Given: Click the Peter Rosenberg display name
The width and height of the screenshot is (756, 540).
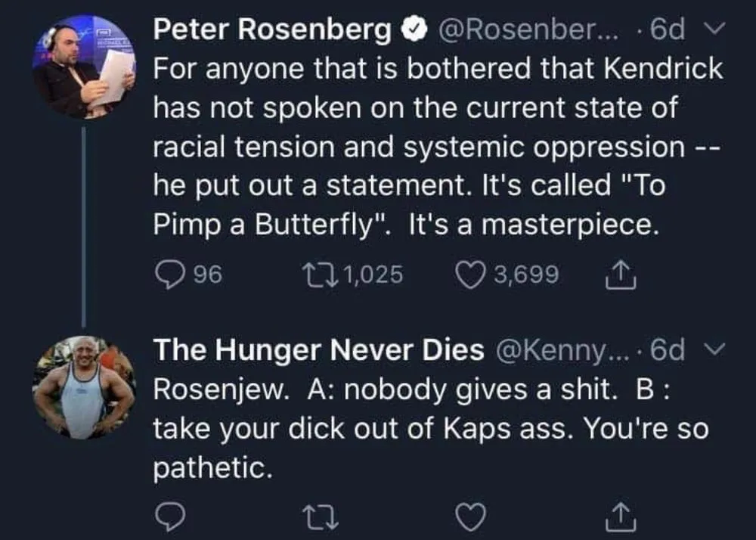Looking at the screenshot, I should pyautogui.click(x=272, y=30).
